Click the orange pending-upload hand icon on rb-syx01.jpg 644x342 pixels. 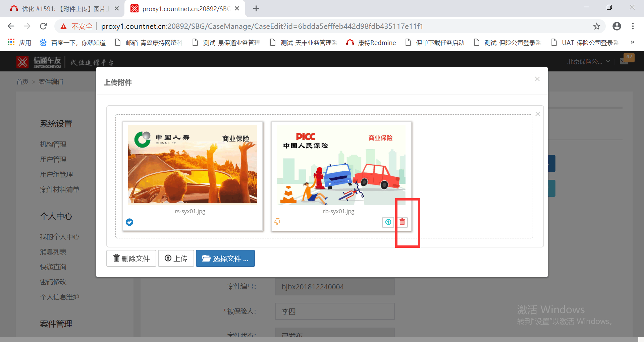277,222
